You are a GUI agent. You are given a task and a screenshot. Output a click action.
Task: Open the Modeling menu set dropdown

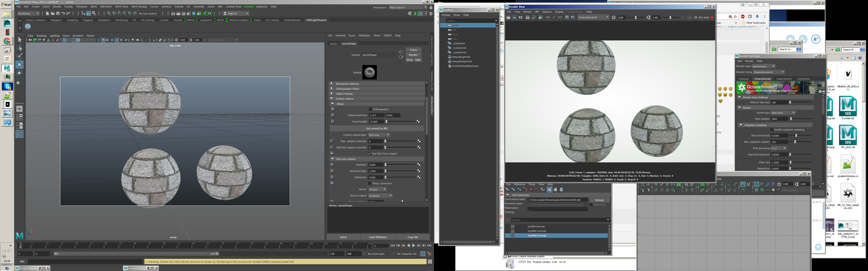(x=28, y=14)
